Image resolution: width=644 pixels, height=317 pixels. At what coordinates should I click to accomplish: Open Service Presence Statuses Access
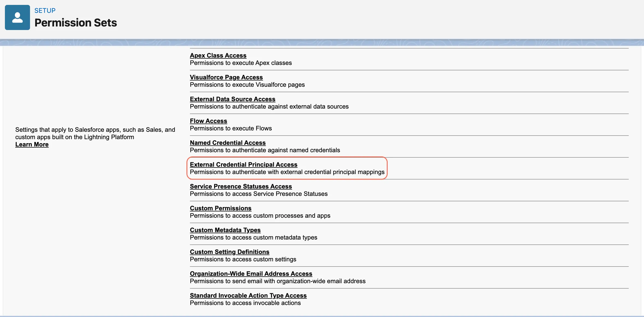241,186
